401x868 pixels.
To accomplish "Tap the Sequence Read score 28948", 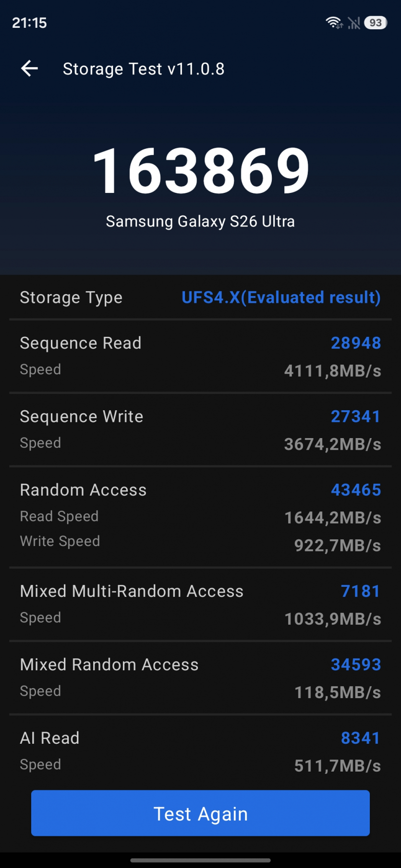I will pos(355,343).
